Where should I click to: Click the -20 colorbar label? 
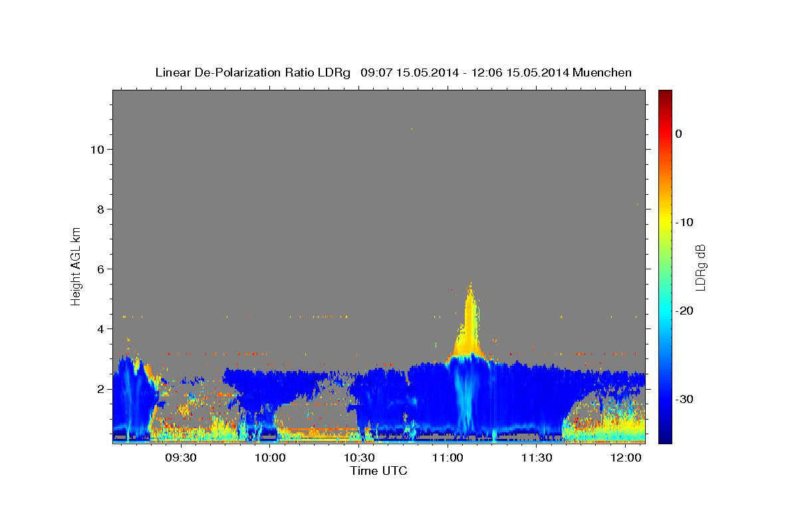click(684, 311)
